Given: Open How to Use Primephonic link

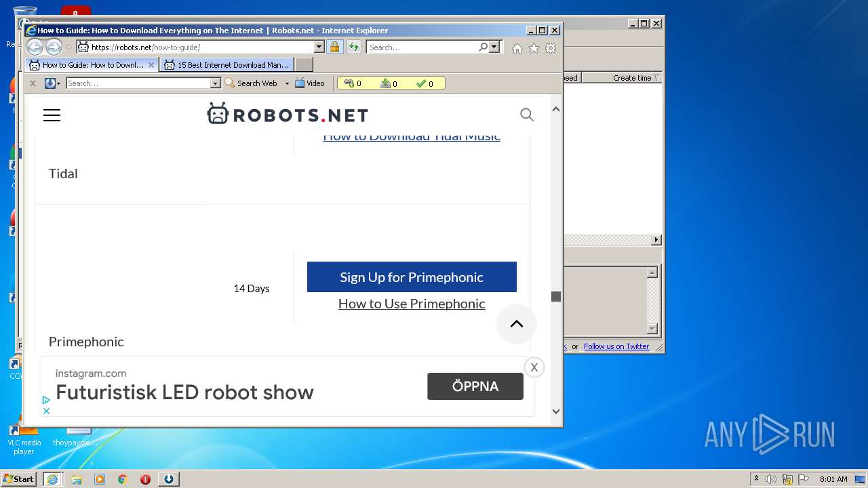Looking at the screenshot, I should click(412, 303).
